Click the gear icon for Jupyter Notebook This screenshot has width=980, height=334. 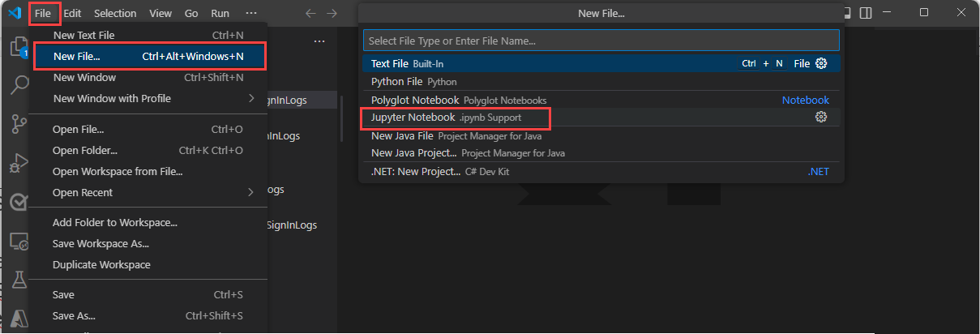tap(821, 118)
